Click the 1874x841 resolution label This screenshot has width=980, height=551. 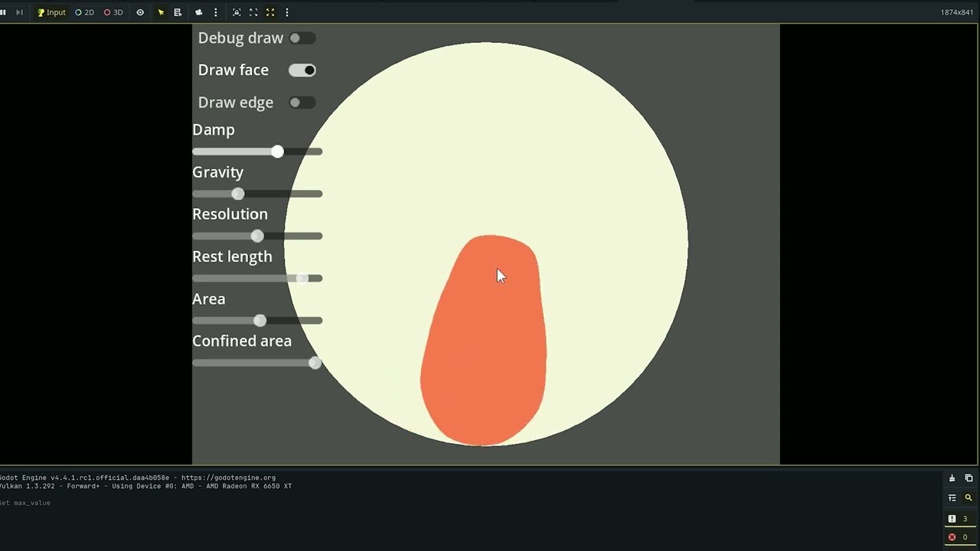coord(957,12)
